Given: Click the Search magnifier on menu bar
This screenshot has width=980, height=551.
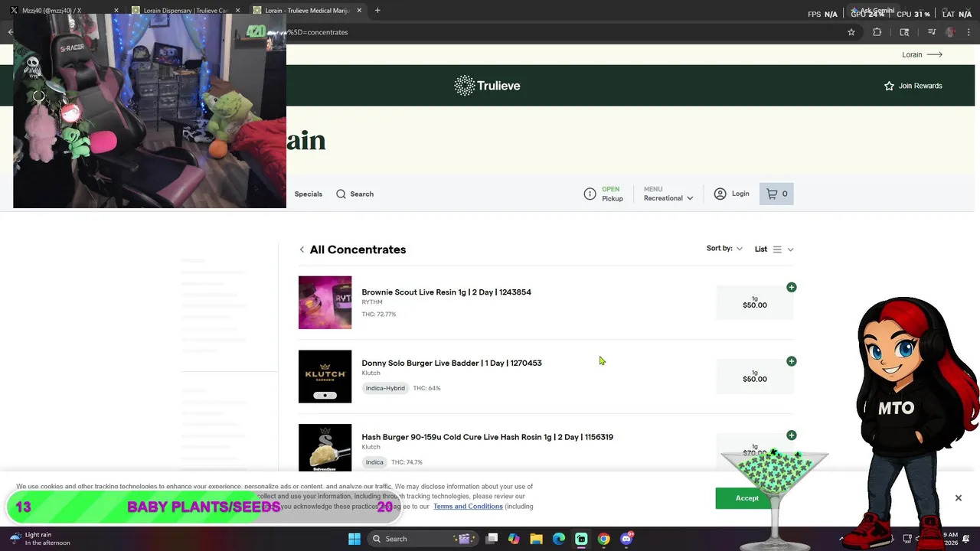Looking at the screenshot, I should 341,194.
